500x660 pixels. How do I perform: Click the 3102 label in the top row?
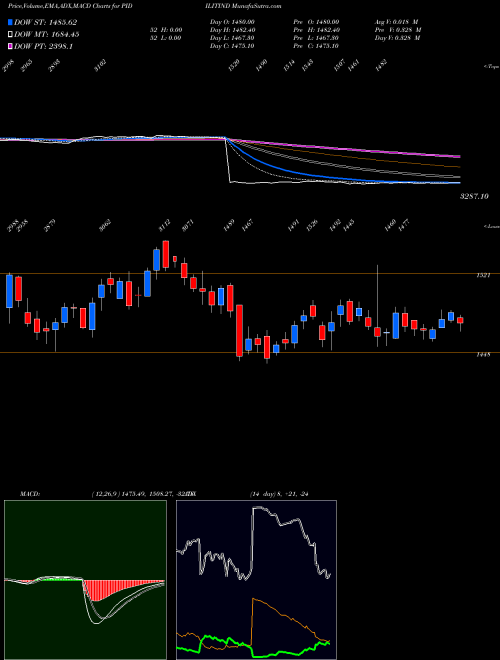click(x=100, y=66)
